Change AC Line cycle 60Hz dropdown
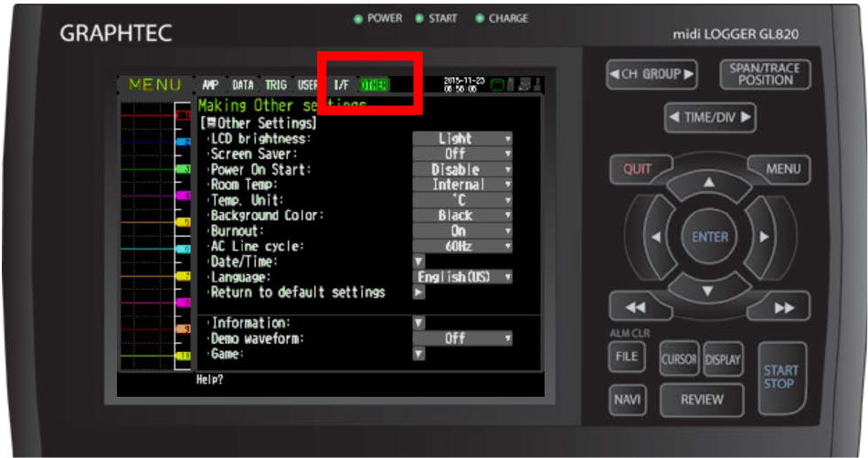The width and height of the screenshot is (868, 458). 462,246
